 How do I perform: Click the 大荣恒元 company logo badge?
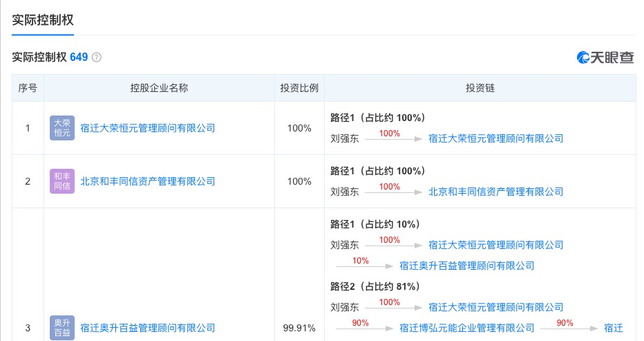click(61, 128)
